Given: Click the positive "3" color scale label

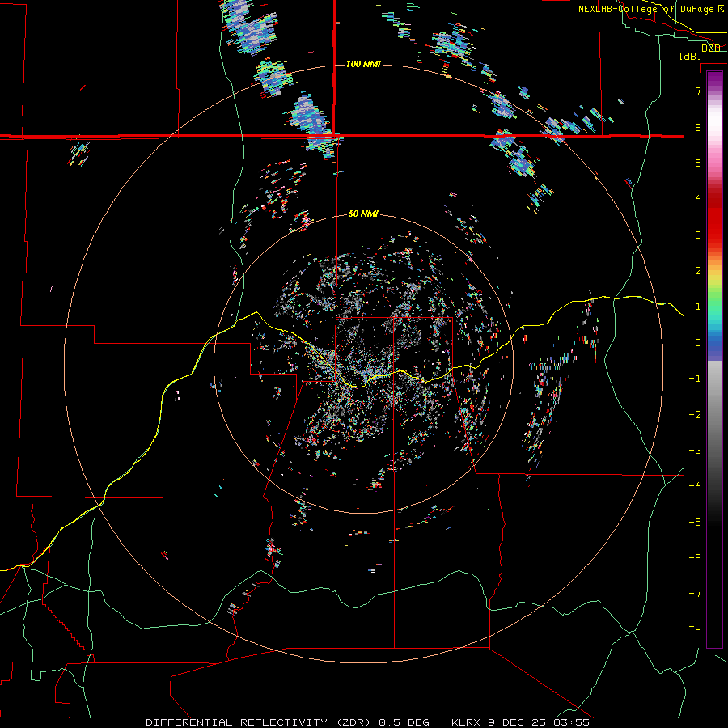Looking at the screenshot, I should coord(698,235).
